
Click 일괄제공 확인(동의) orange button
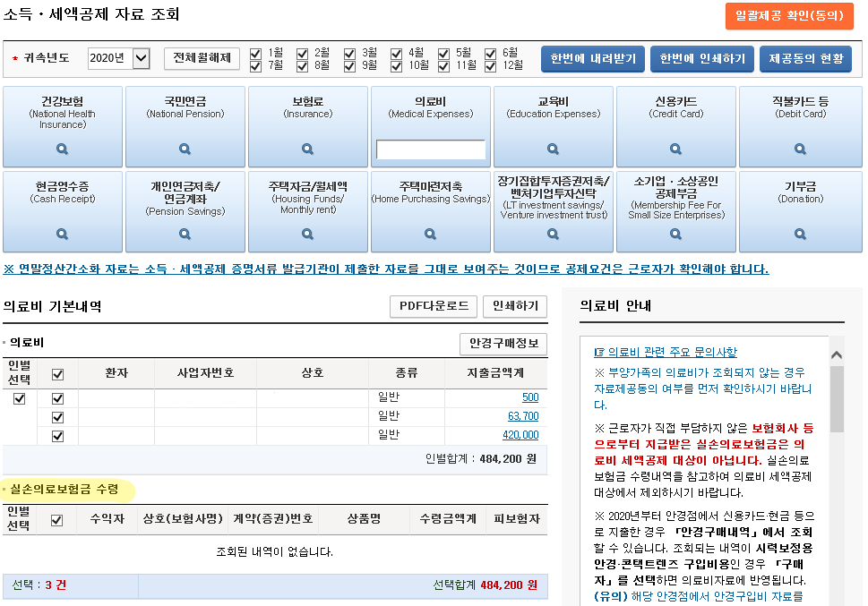click(789, 15)
